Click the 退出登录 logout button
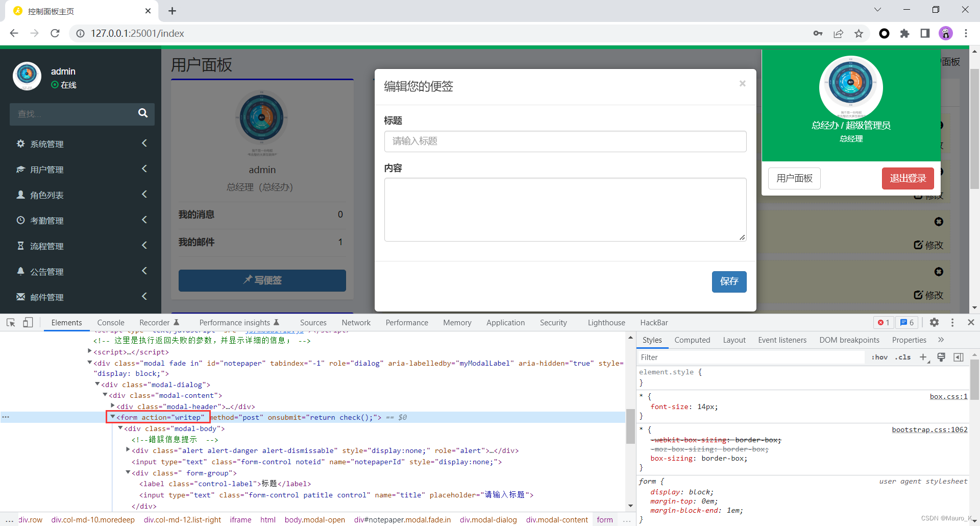This screenshot has width=980, height=526. point(907,178)
